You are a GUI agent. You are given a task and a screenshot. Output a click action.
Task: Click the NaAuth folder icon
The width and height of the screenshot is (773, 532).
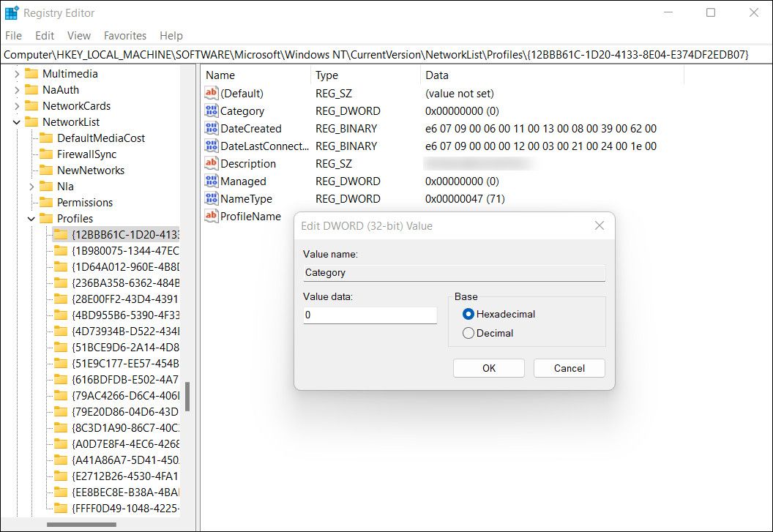tap(31, 90)
